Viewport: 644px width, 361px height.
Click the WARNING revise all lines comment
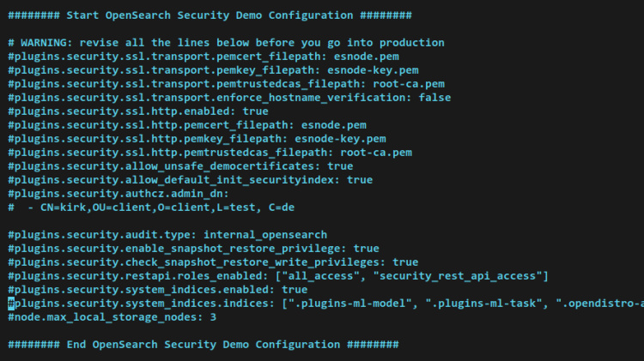[226, 43]
